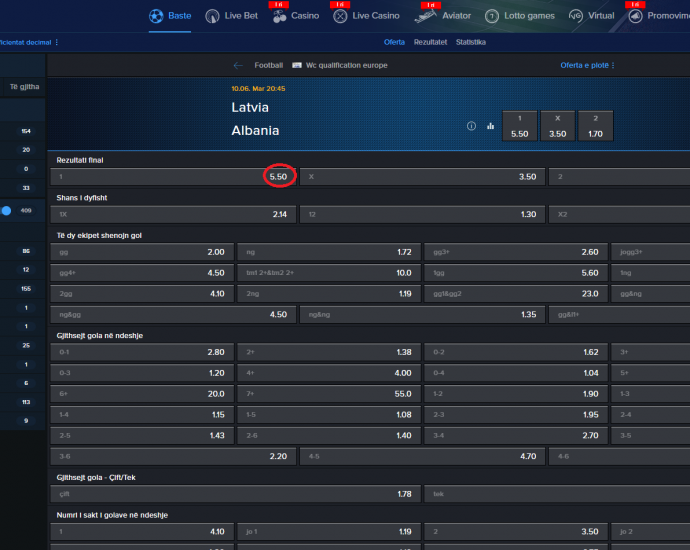The height and width of the screenshot is (550, 690).
Task: Launch the Aviator plane icon
Action: [425, 16]
